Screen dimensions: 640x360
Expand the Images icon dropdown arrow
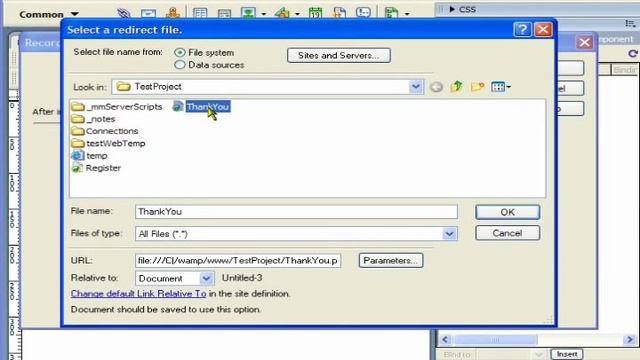click(x=264, y=14)
